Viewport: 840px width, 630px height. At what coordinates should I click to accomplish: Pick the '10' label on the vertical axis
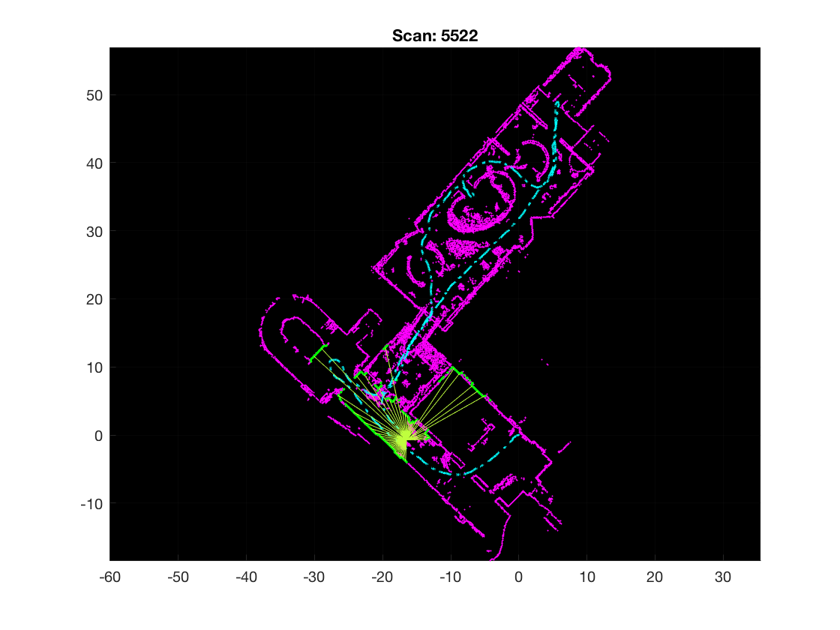[94, 367]
